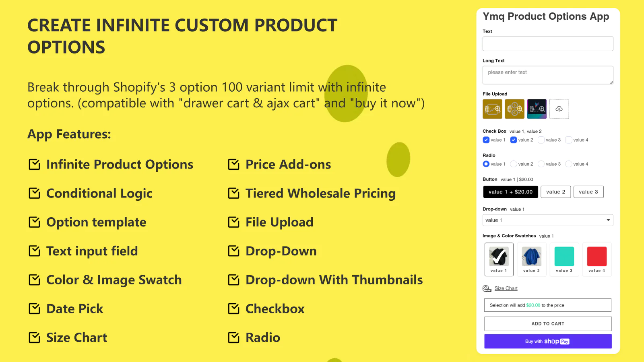Select the value 2 option button
Image resolution: width=644 pixels, height=362 pixels.
pyautogui.click(x=555, y=192)
